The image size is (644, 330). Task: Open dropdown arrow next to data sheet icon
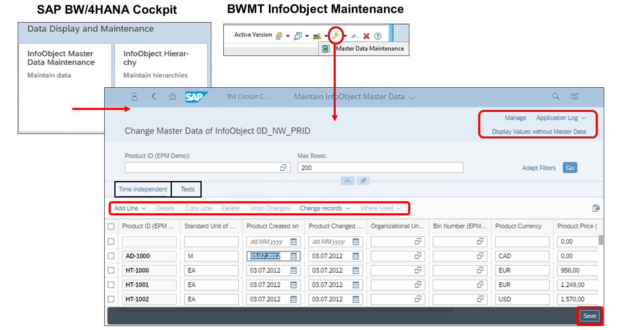[x=288, y=36]
